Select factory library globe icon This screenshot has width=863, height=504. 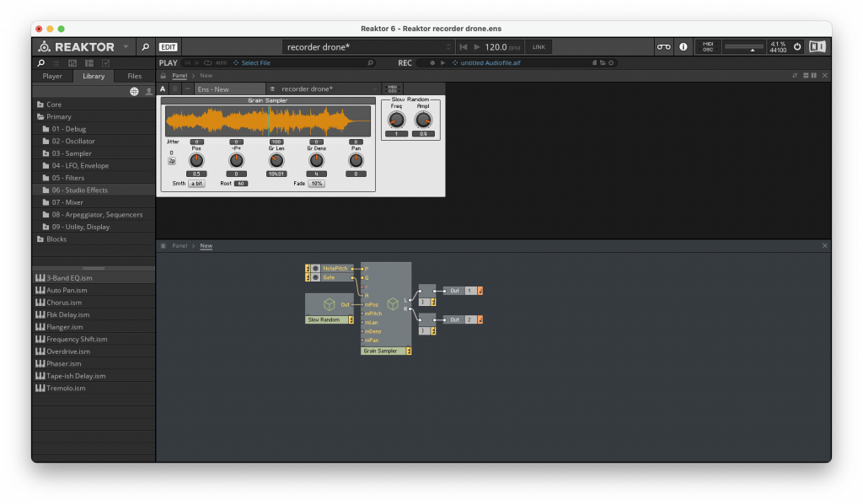tap(134, 91)
